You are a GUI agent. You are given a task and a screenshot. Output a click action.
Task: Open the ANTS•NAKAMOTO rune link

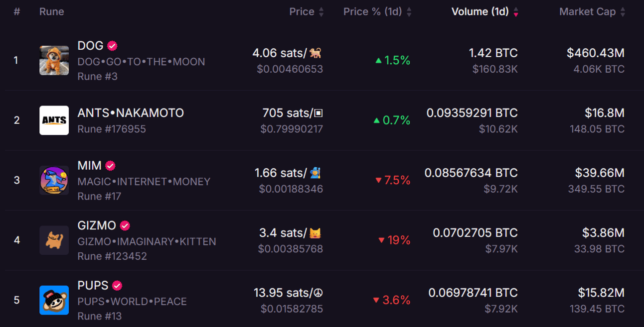tap(131, 113)
